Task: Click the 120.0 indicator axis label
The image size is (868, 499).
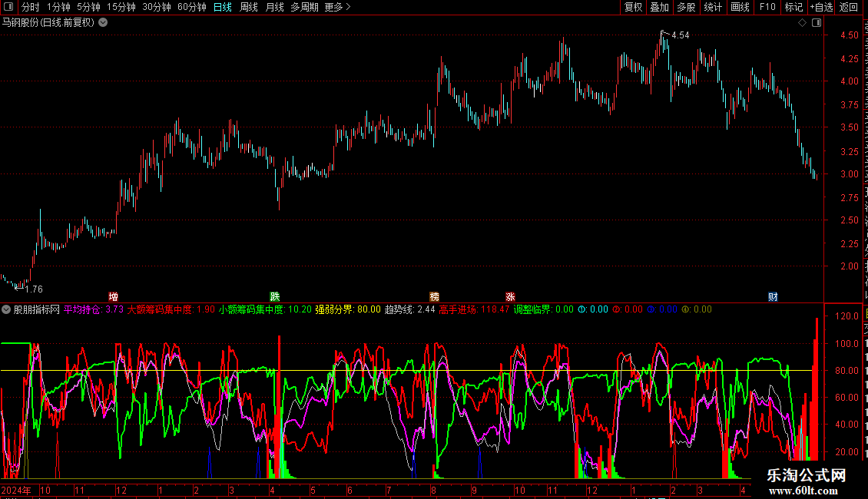Action: tap(847, 316)
